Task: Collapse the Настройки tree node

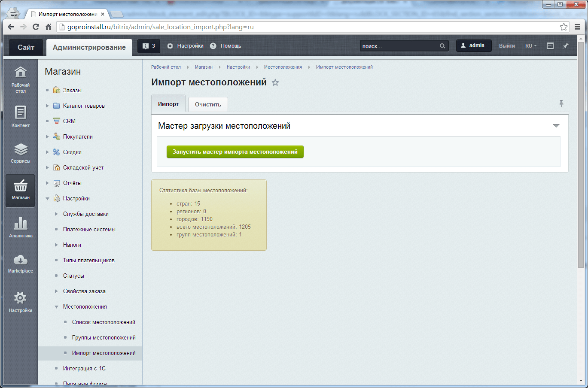Action: pos(47,198)
